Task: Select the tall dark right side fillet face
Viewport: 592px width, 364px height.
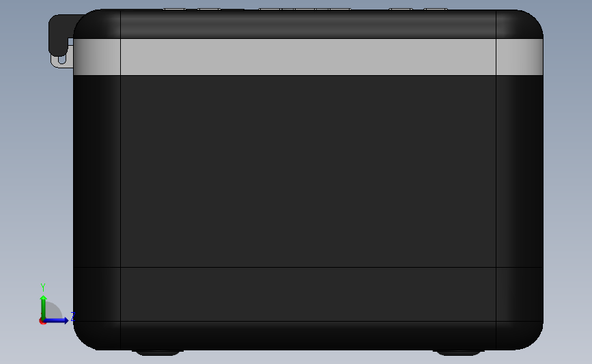Action: click(520, 171)
